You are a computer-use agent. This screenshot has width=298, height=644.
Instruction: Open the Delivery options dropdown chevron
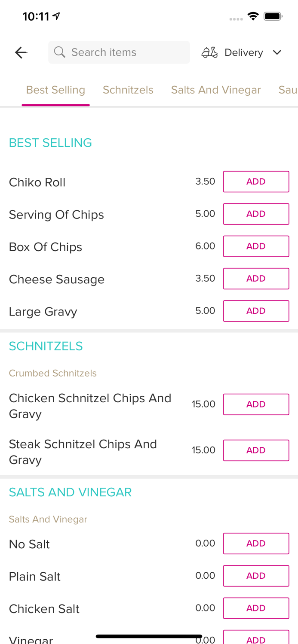[x=277, y=52]
